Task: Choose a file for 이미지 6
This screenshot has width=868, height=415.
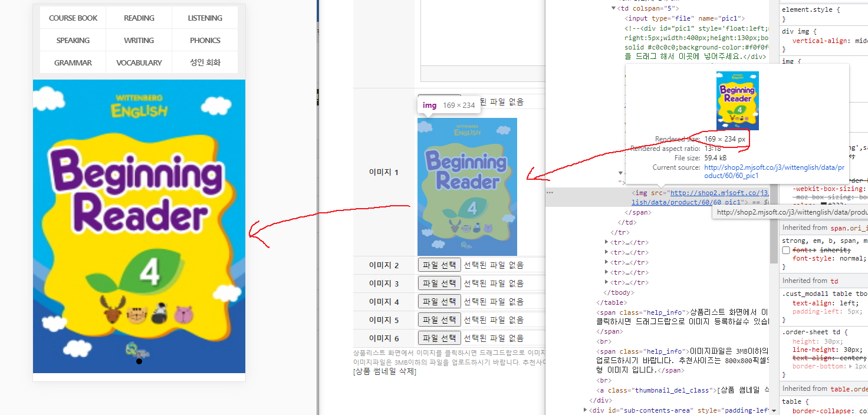Action: [x=439, y=338]
